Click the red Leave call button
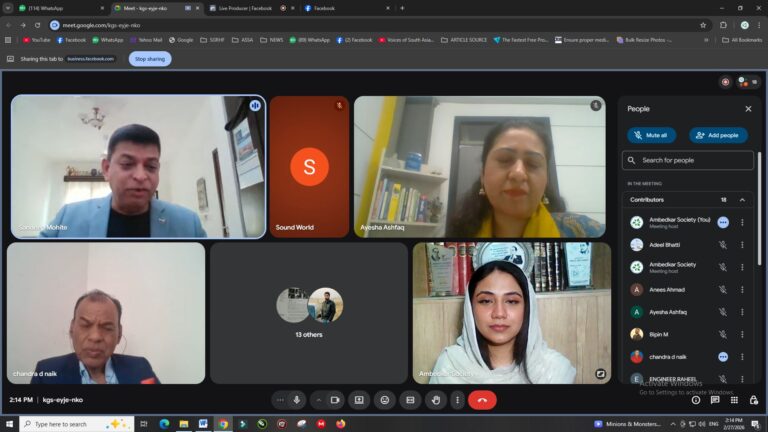Image resolution: width=768 pixels, height=432 pixels. 482,400
